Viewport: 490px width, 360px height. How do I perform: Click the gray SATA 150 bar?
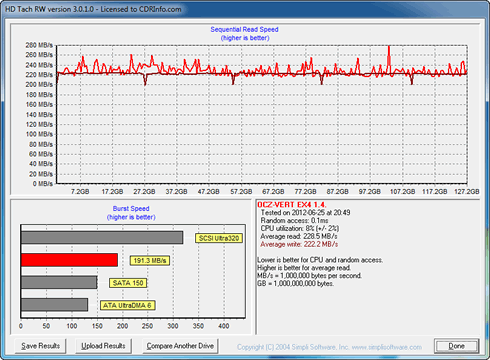pyautogui.click(x=59, y=282)
